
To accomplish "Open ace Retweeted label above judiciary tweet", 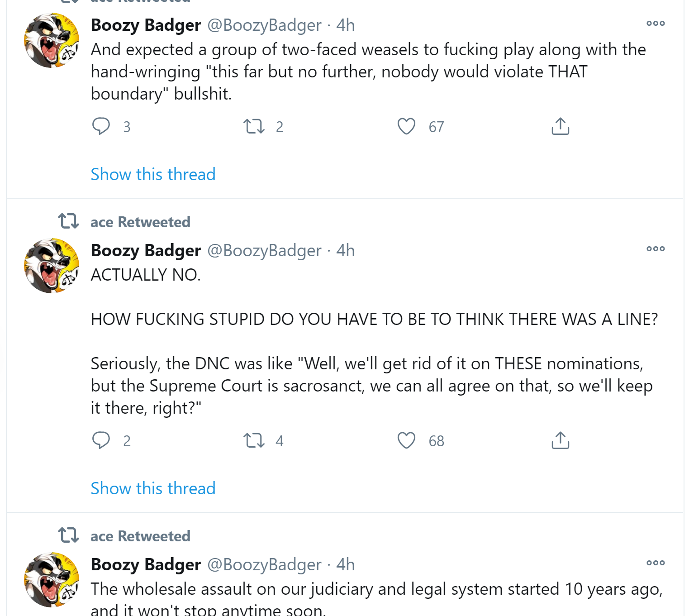I will coord(140,536).
